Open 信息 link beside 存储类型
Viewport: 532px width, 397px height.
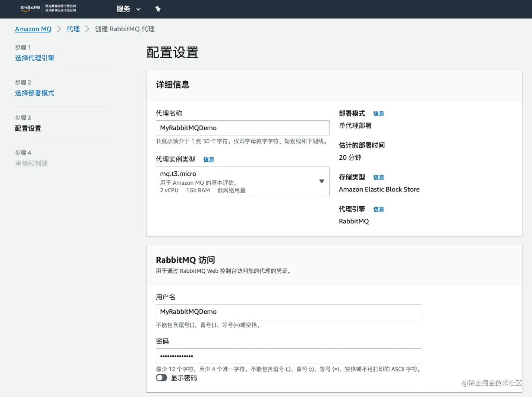click(379, 177)
